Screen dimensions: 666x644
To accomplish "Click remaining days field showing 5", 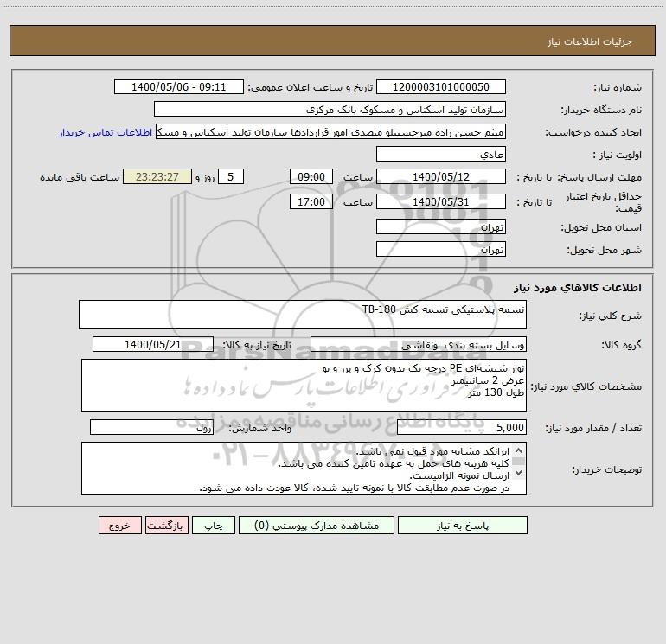I will tap(231, 176).
